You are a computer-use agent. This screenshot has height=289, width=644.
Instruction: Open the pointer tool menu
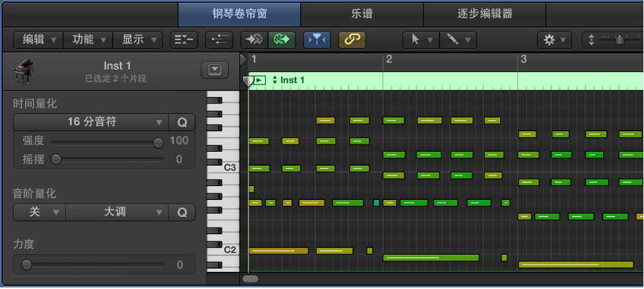point(421,40)
